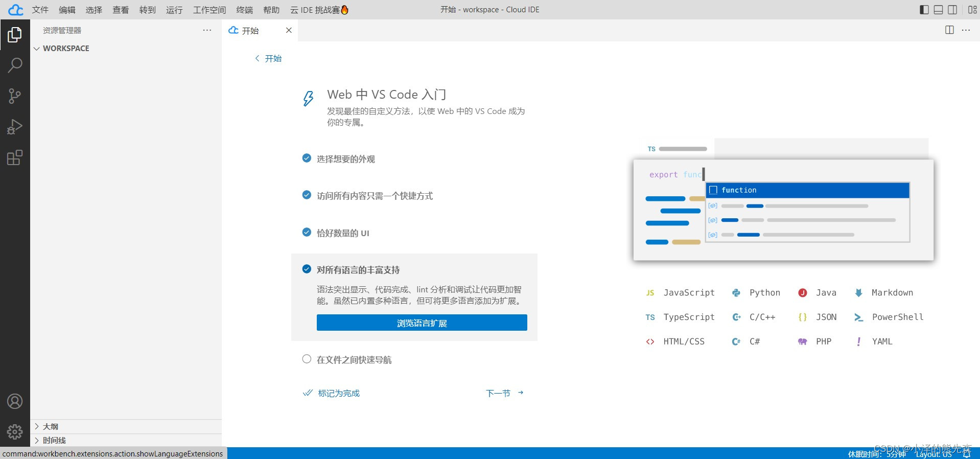The height and width of the screenshot is (459, 980).
Task: Open the 云 IDE 挑战赛 menu item
Action: (x=319, y=10)
